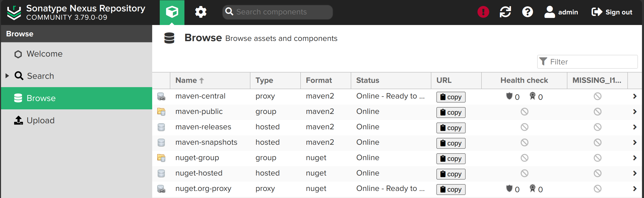Screen dimensions: 644x198
Task: Click maven-releases health check unavailable icon
Action: click(x=525, y=127)
